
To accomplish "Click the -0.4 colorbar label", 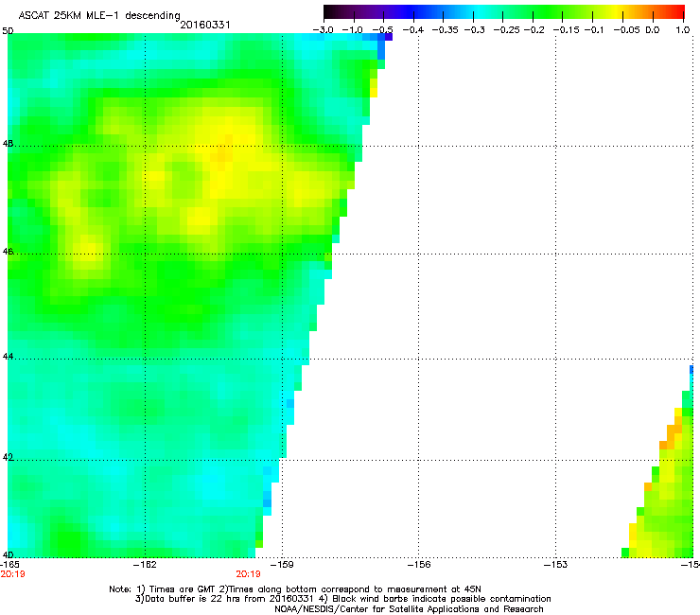I will point(413,30).
